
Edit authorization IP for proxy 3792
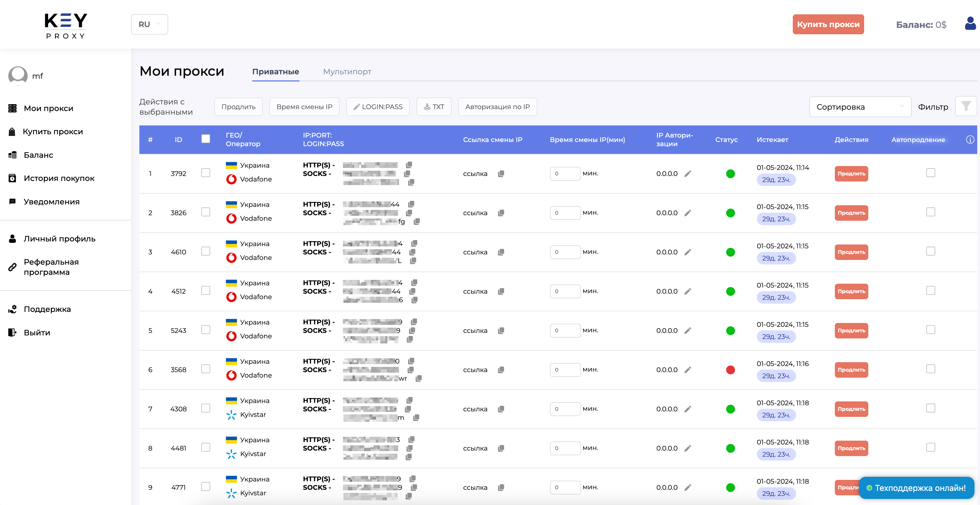pos(687,174)
